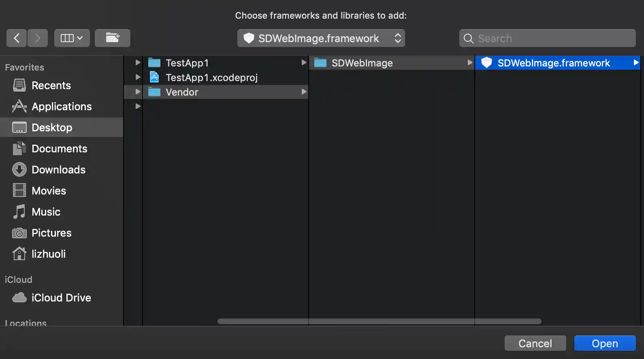
Task: Open the Pictures sidebar location
Action: point(62,233)
